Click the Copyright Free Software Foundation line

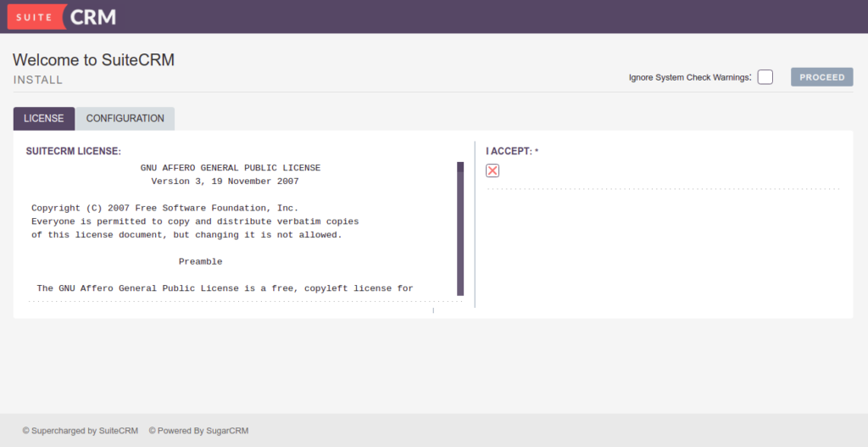tap(165, 208)
